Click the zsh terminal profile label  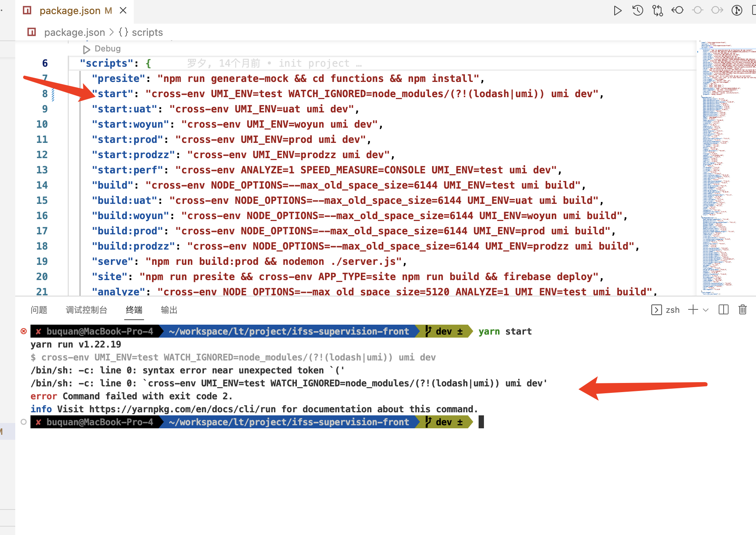(673, 310)
